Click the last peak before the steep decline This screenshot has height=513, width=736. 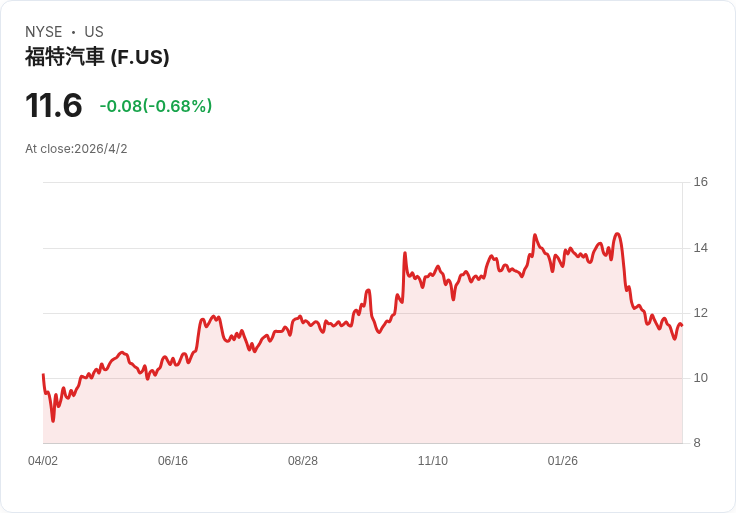(x=617, y=234)
